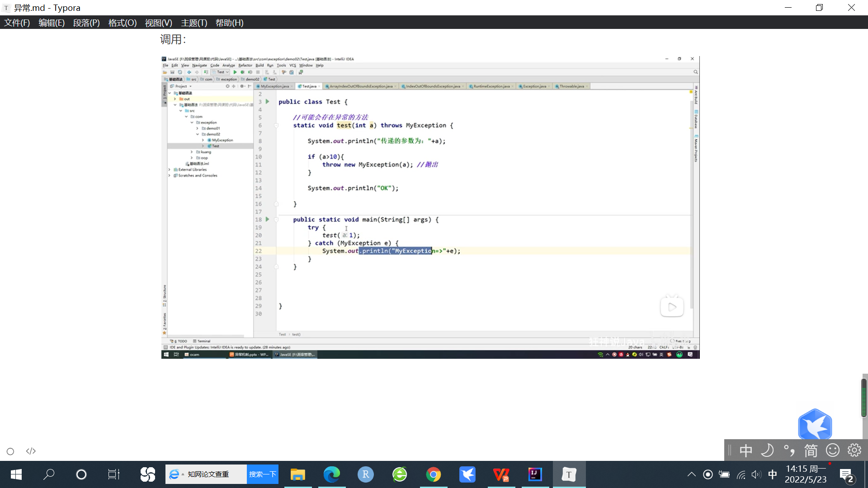Open IME settings gear
Screen dimensions: 868x488
(854, 450)
